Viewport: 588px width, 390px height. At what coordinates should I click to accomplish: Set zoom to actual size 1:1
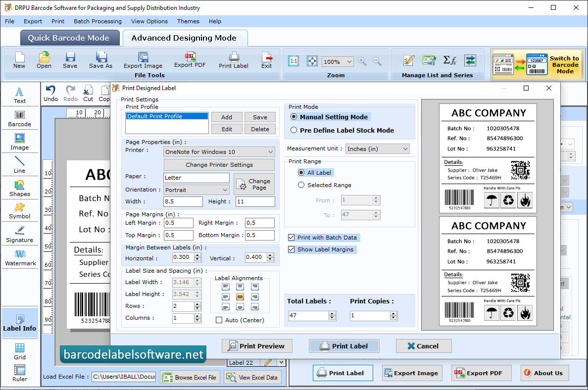294,61
